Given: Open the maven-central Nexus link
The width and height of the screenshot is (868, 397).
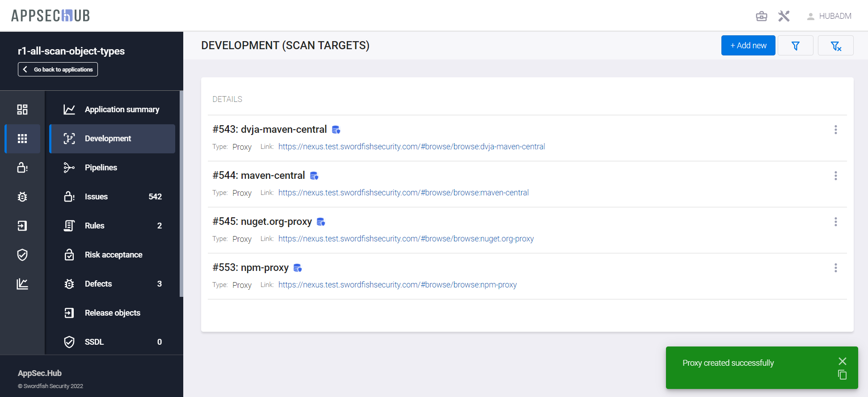Looking at the screenshot, I should tap(403, 193).
